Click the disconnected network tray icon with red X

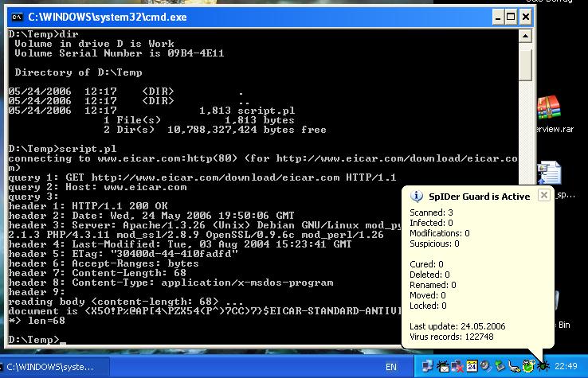pyautogui.click(x=457, y=366)
